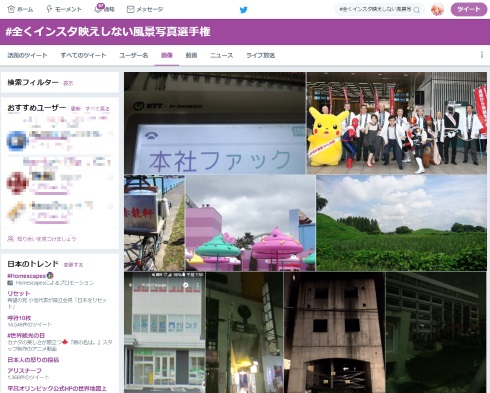This screenshot has height=393, width=490.
Task: Open 通知 notifications
Action: point(104,9)
